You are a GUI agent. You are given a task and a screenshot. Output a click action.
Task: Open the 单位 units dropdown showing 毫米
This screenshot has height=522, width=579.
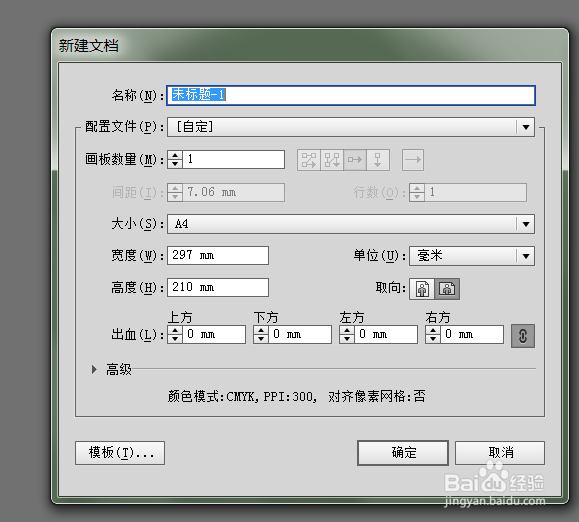coord(472,256)
